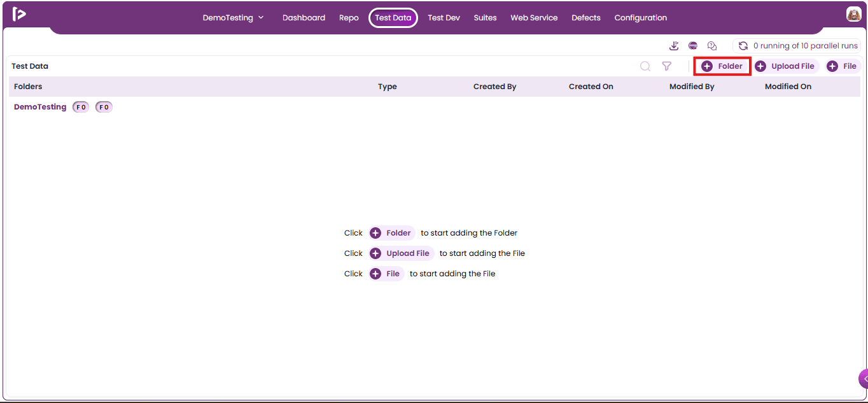
Task: Click the Created By column header
Action: [494, 87]
